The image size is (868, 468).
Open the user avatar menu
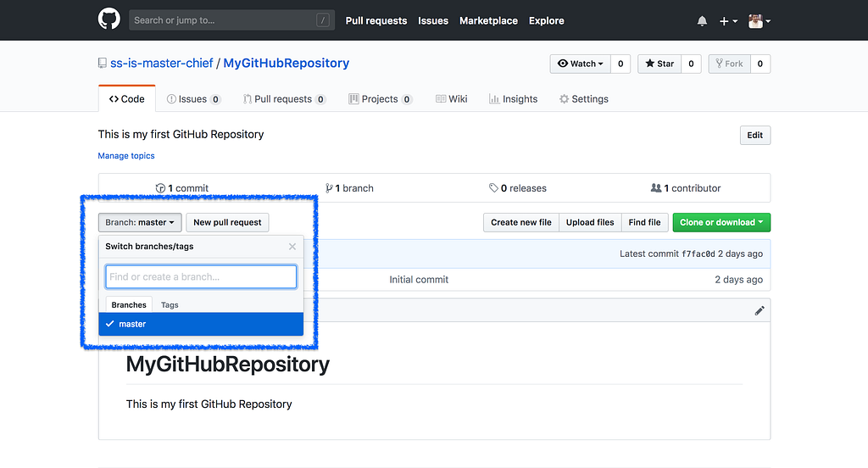759,21
